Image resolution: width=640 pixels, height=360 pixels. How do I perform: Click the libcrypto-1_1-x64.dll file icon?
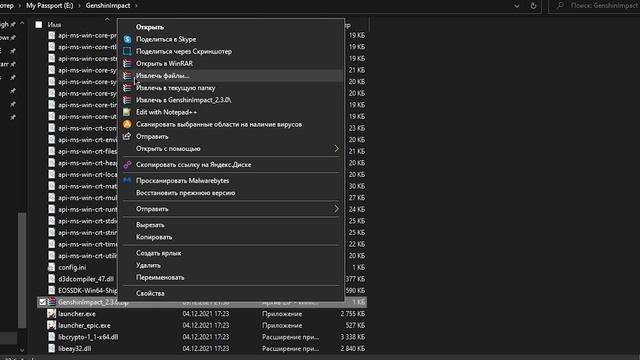pyautogui.click(x=51, y=337)
